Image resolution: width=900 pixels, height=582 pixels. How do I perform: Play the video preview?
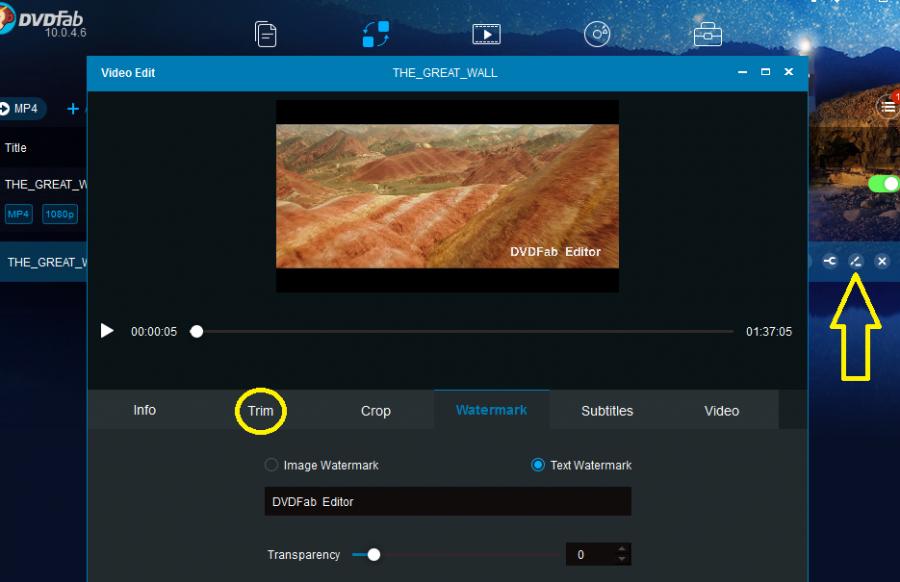click(107, 331)
